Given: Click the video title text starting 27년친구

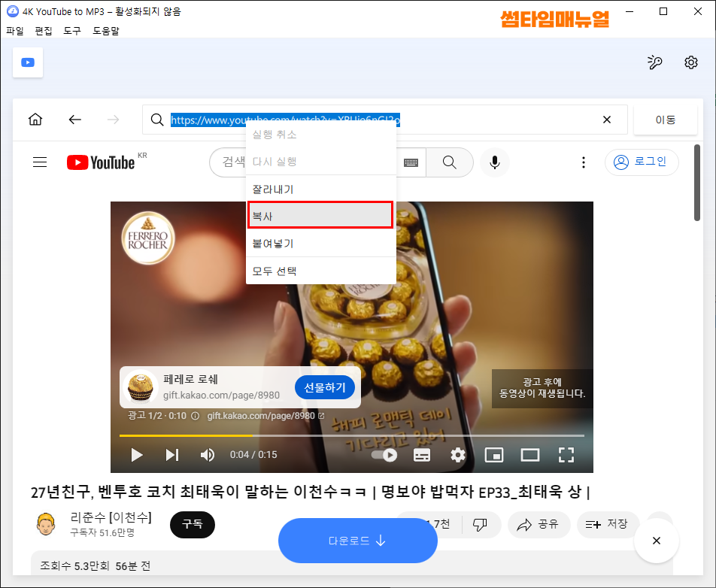Looking at the screenshot, I should tap(311, 492).
